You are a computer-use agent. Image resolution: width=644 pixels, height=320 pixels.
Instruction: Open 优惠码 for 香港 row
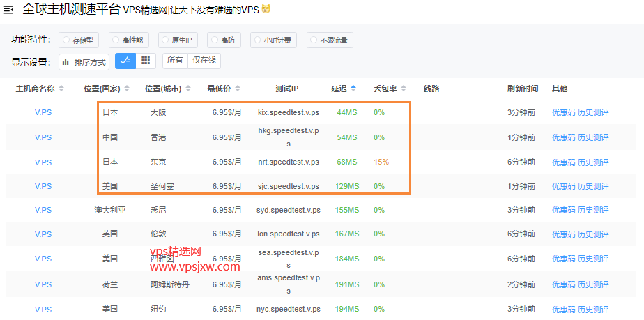point(563,137)
